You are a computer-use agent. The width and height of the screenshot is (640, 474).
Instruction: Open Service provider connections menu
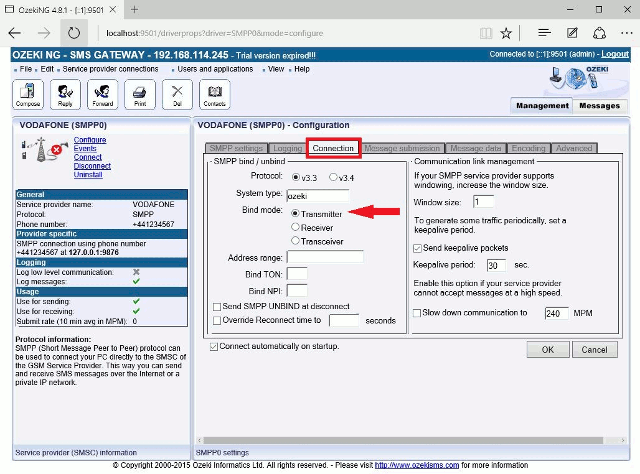pos(110,69)
